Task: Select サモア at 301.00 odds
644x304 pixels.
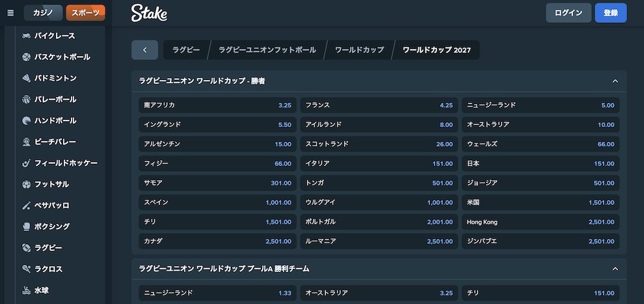Action: 217,183
